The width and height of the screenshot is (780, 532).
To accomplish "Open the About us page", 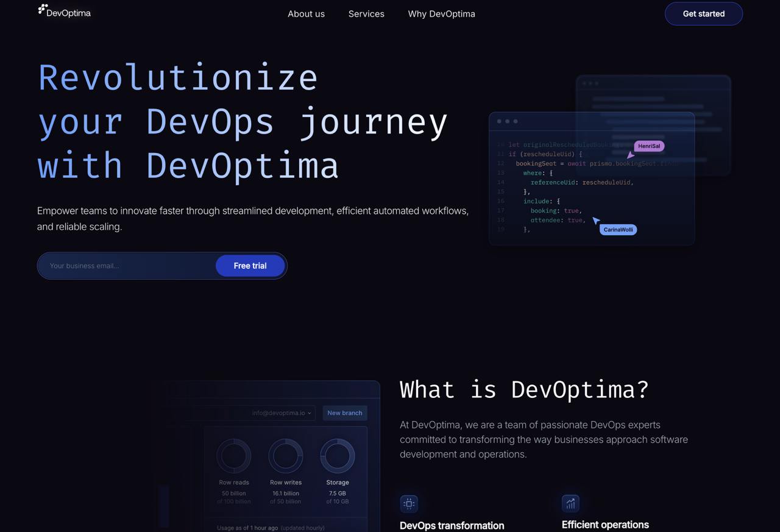I will 306,13.
